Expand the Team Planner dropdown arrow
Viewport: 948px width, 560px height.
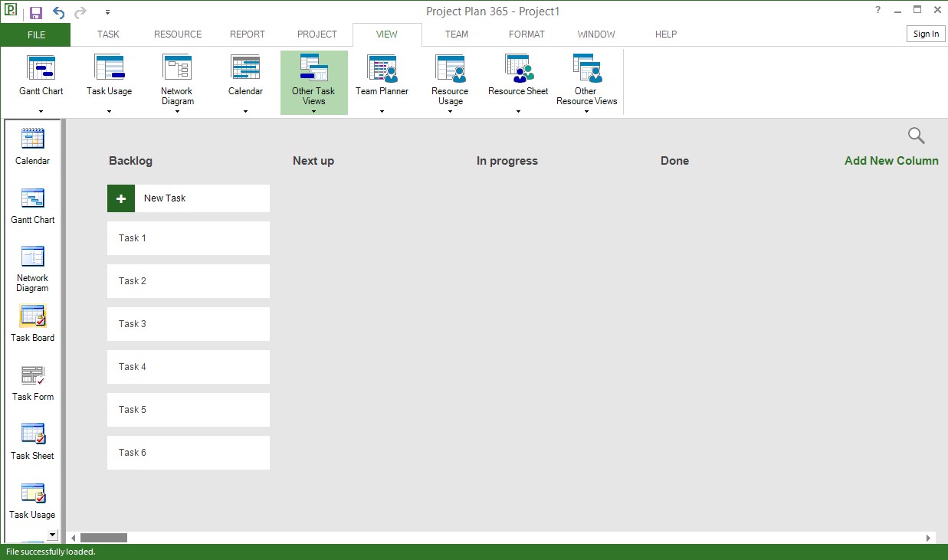pos(382,112)
